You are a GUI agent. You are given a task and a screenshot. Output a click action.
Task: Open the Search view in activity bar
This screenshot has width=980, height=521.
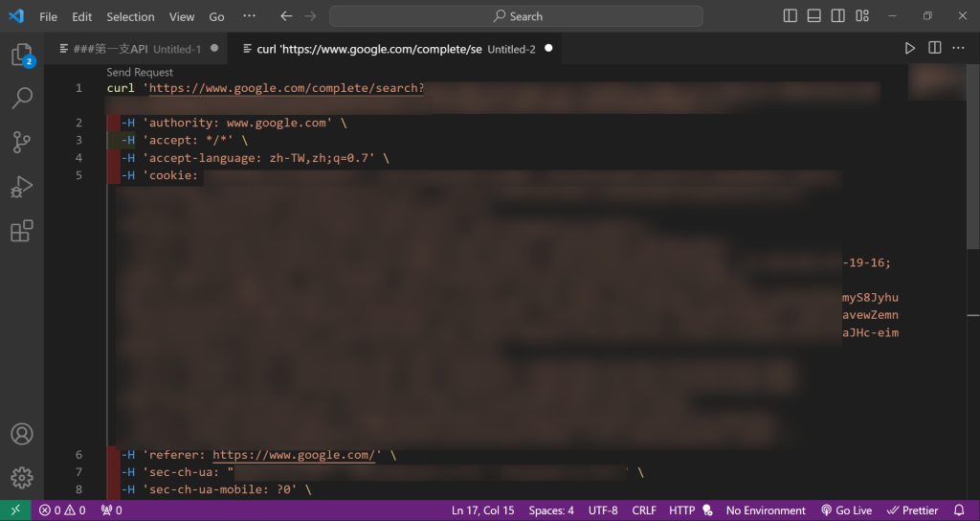(x=22, y=99)
